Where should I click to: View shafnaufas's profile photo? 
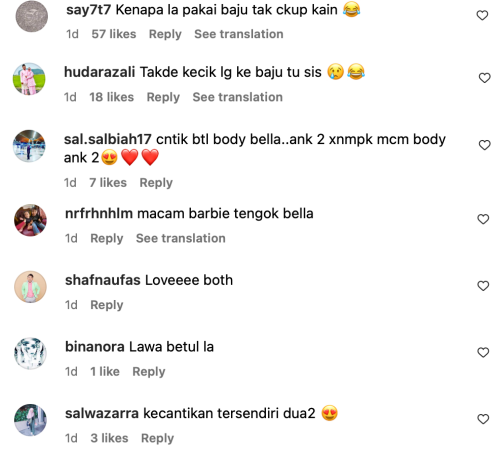coord(30,287)
